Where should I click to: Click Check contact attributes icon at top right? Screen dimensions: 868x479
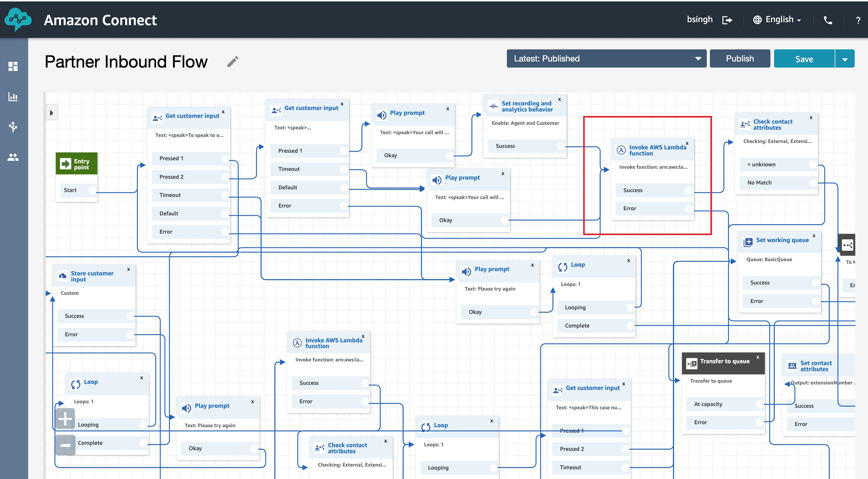click(x=745, y=124)
